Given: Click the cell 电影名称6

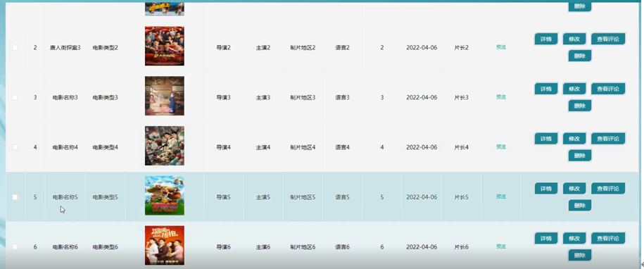Looking at the screenshot, I should pyautogui.click(x=65, y=247).
